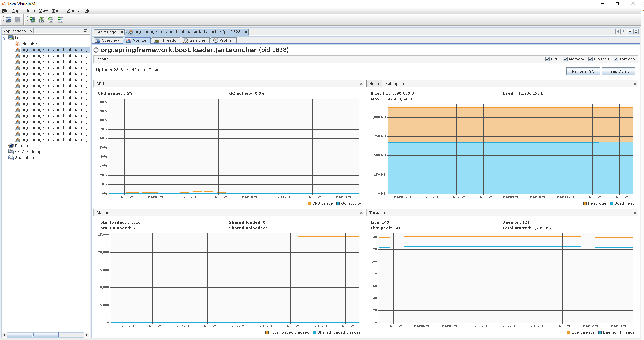The height and width of the screenshot is (340, 644).
Task: Click the Add VM Coredump toolbar icon
Action: pos(51,20)
